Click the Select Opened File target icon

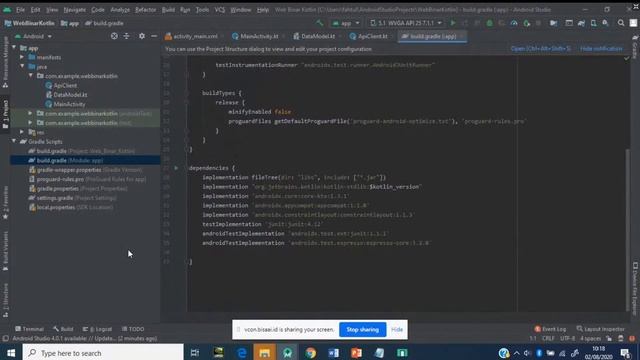click(114, 36)
